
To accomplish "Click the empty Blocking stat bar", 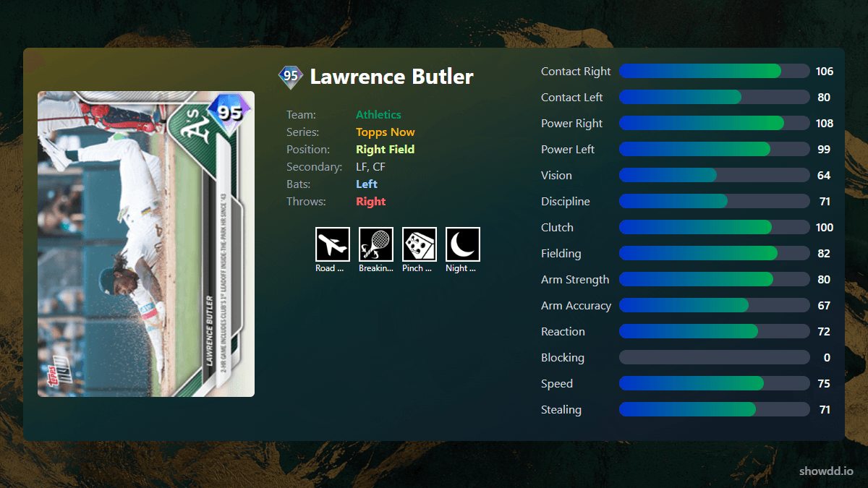I will click(715, 357).
